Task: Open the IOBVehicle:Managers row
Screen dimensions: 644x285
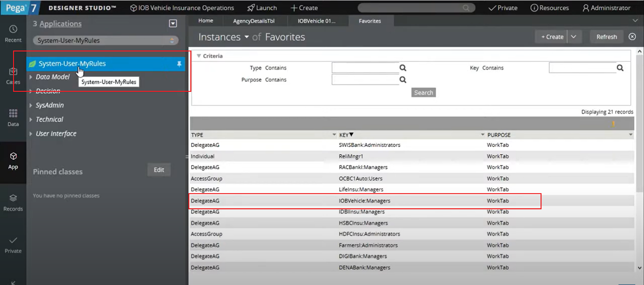Action: (x=411, y=201)
